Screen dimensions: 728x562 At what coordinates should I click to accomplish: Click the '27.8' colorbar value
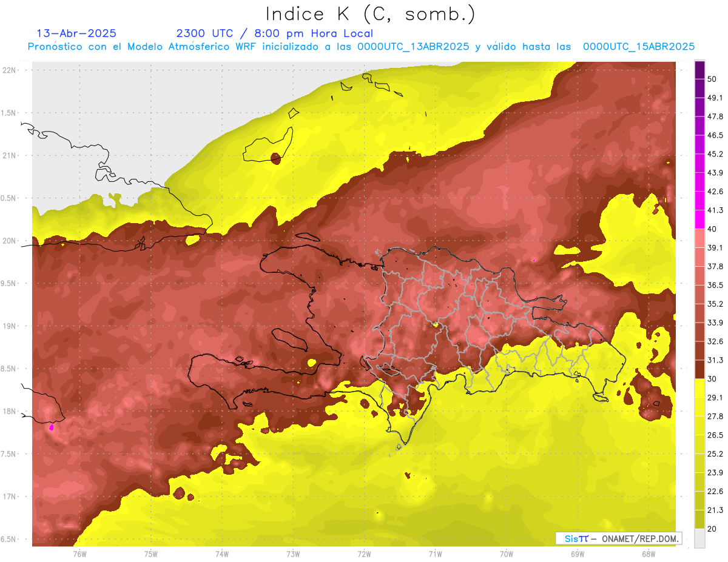pyautogui.click(x=715, y=416)
